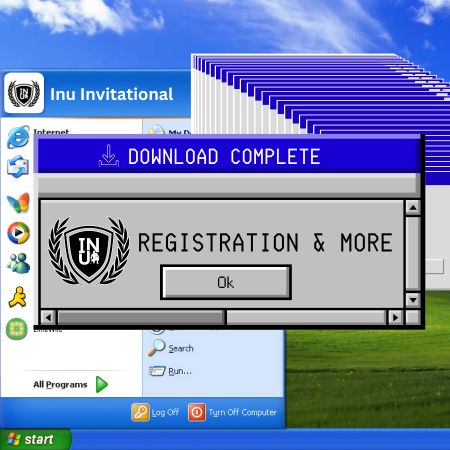Click dialog vertical scrollbar up arrow
This screenshot has width=450, height=450.
[413, 208]
